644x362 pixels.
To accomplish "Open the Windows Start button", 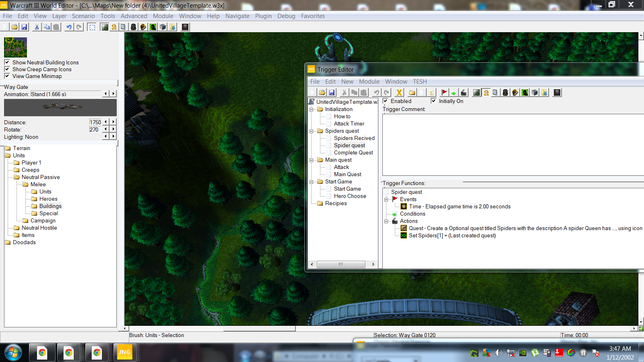I will coord(13,353).
